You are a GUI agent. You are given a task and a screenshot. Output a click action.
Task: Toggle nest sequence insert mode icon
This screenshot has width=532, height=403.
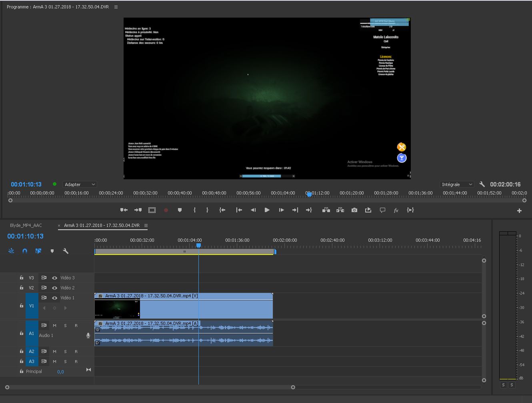pos(11,251)
